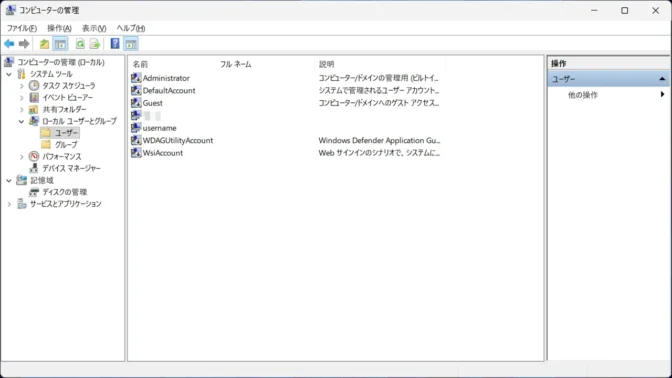Select the グループ folder in tree

66,144
